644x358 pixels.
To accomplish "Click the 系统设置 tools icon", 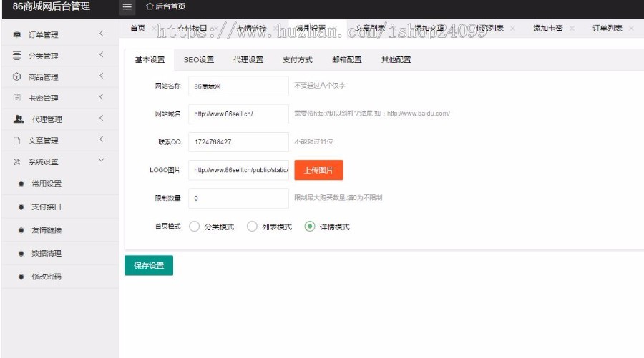I will click(17, 161).
